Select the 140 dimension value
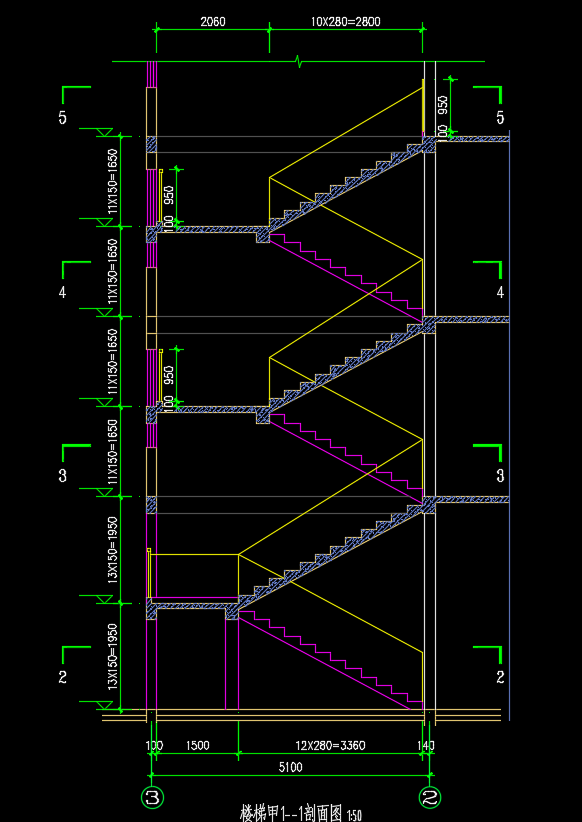Screen dimensions: 582x822 (426, 745)
